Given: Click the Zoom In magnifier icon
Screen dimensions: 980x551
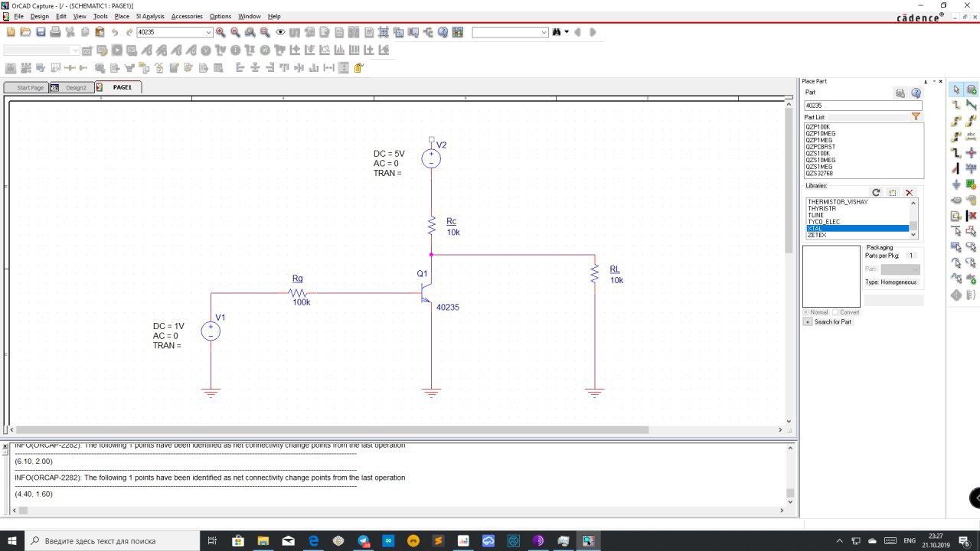Looking at the screenshot, I should tap(220, 32).
